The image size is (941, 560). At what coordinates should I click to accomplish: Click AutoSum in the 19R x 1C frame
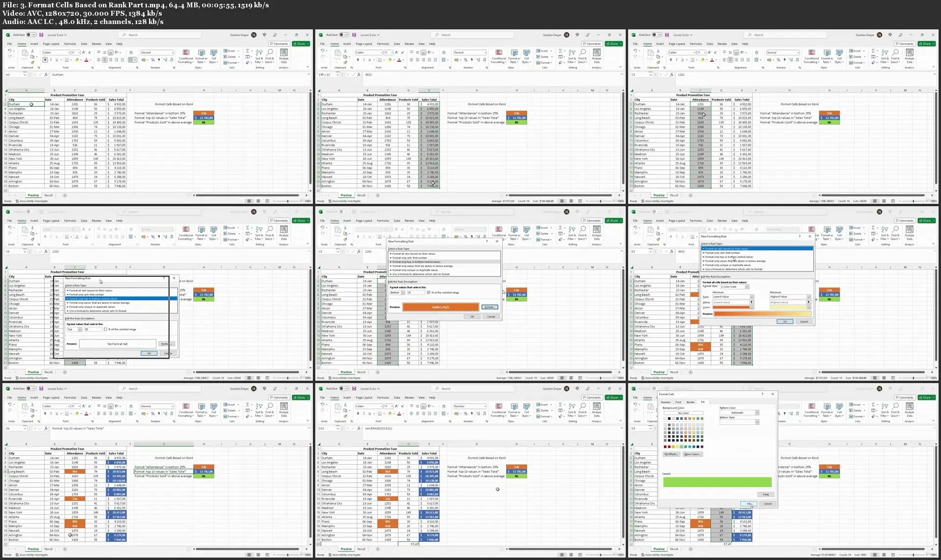coord(561,50)
